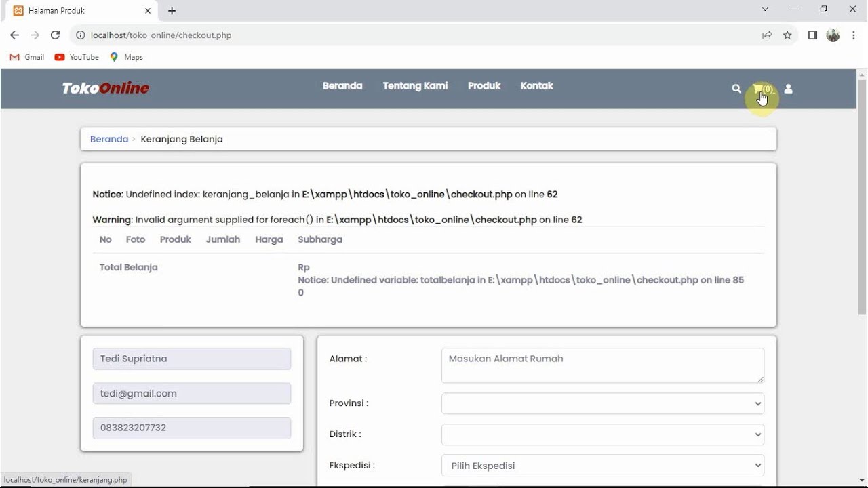
Task: Open the search icon in site header
Action: (x=736, y=89)
